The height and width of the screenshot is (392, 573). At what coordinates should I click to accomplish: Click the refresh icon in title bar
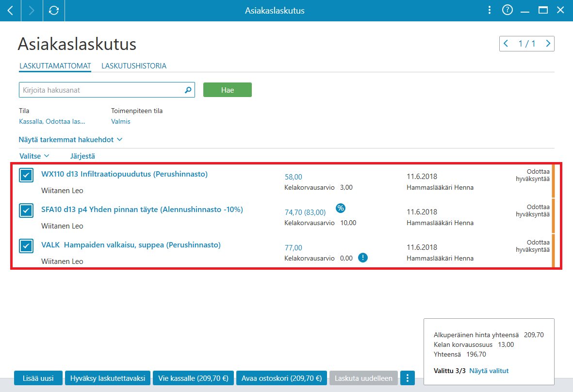[54, 11]
